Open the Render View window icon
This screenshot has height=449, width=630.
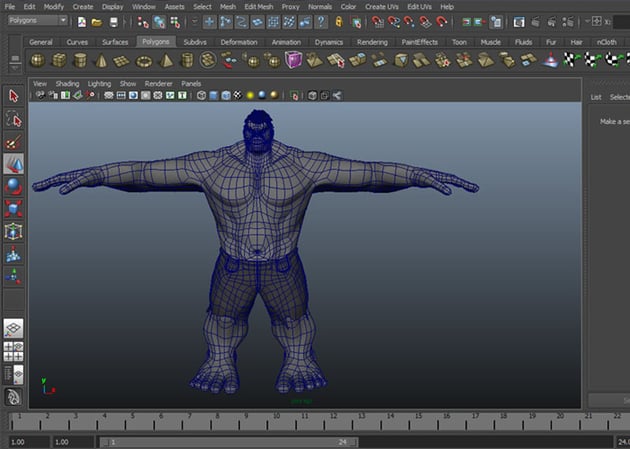pyautogui.click(x=519, y=22)
